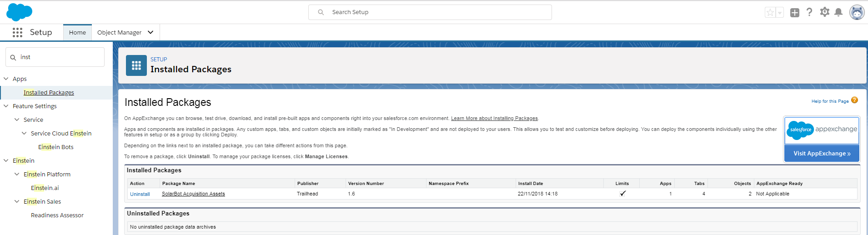The width and height of the screenshot is (868, 235).
Task: Click Uninstall for SolarBot Acquisition Assets
Action: [140, 194]
